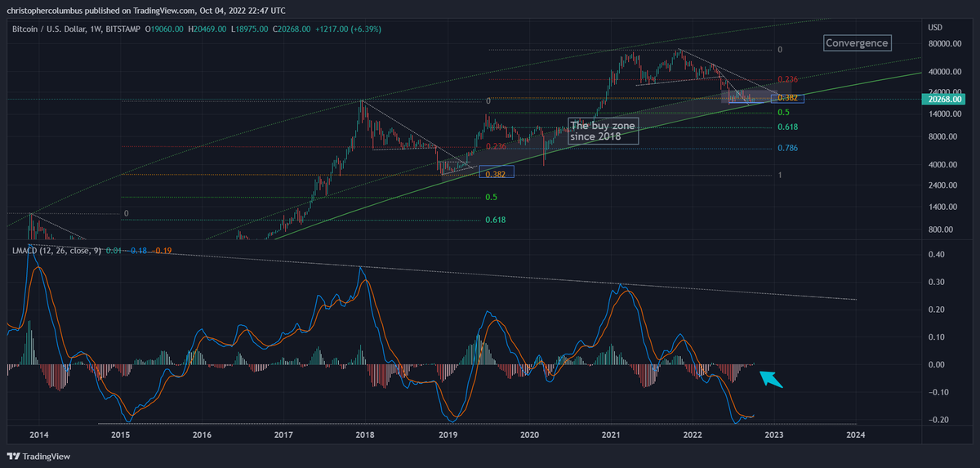980x468 pixels.
Task: Click the Fibonacci level label 1
Action: click(780, 176)
